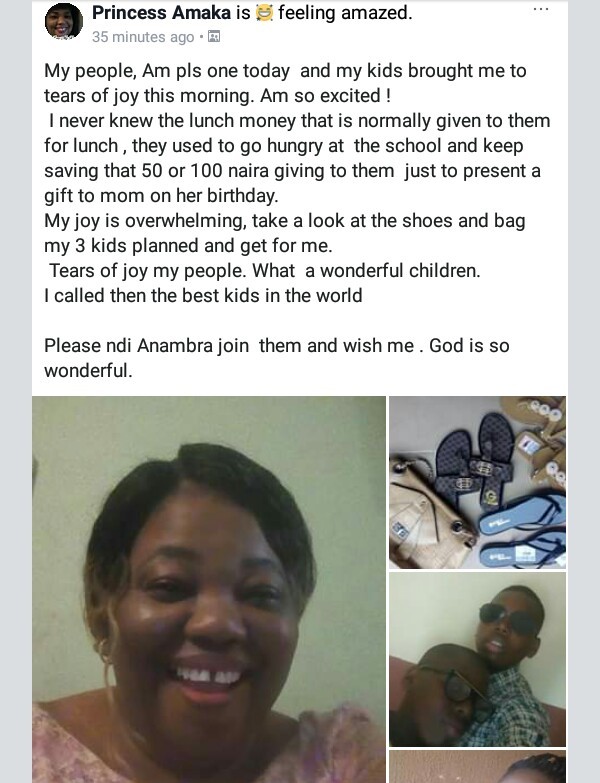600x783 pixels.
Task: Open Princess Amaka's profile picture
Action: [64, 21]
